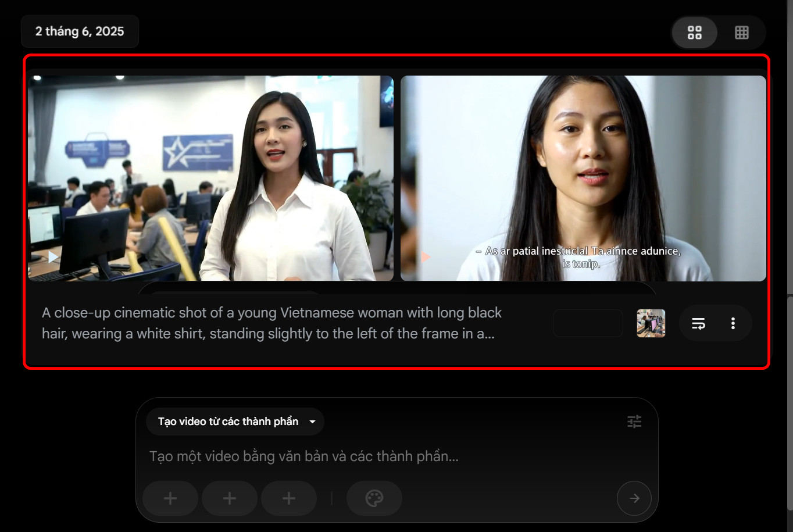Screen dimensions: 793x532
Task: Click the third plus add-ingredient button
Action: coord(289,498)
